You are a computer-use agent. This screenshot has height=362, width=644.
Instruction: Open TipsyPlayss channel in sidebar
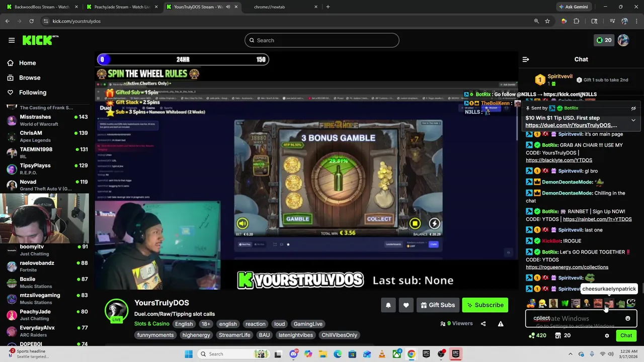click(46, 168)
